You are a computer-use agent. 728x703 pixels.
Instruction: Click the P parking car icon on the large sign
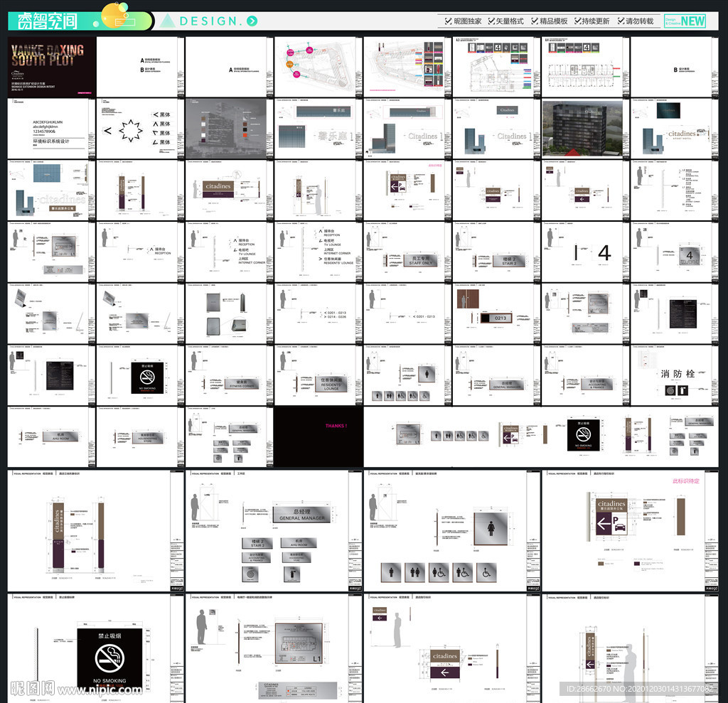(619, 525)
